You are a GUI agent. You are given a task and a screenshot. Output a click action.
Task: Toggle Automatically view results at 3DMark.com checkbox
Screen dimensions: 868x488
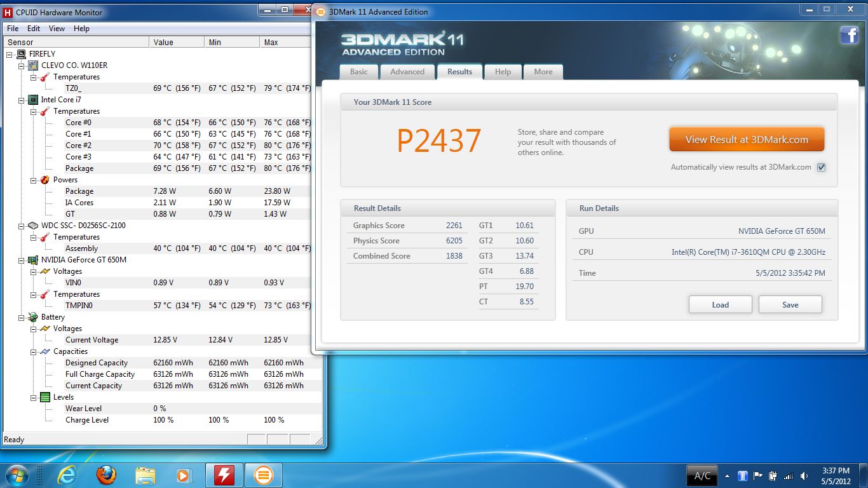(x=821, y=167)
